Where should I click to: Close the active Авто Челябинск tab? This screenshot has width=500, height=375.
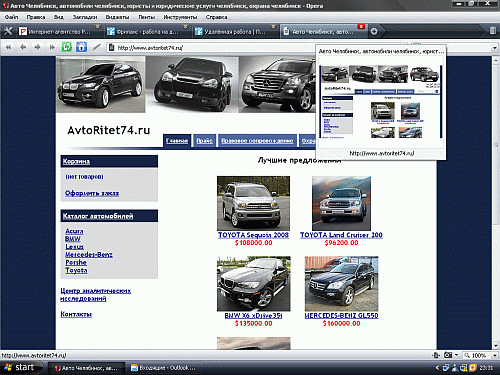click(x=361, y=26)
